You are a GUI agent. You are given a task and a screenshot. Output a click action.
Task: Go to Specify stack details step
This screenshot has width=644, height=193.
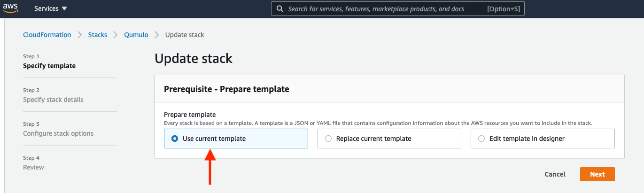(x=53, y=95)
